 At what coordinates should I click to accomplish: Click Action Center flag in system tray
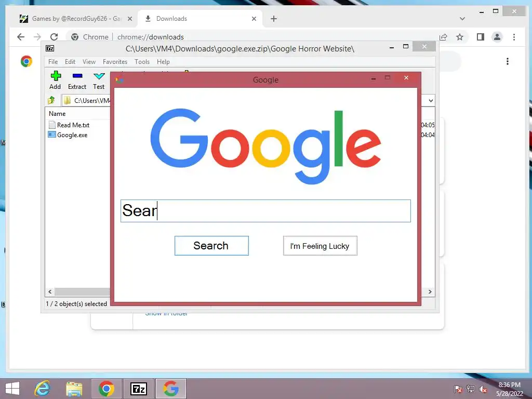(x=458, y=389)
